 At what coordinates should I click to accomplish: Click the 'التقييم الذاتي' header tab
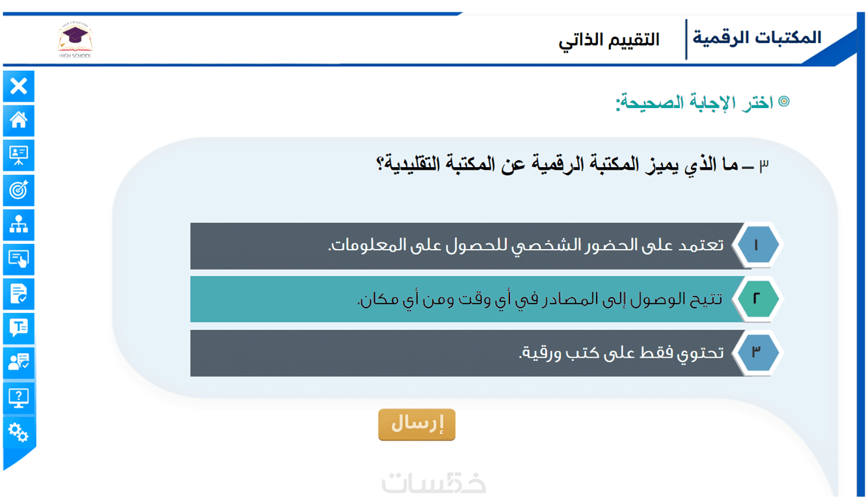(609, 40)
